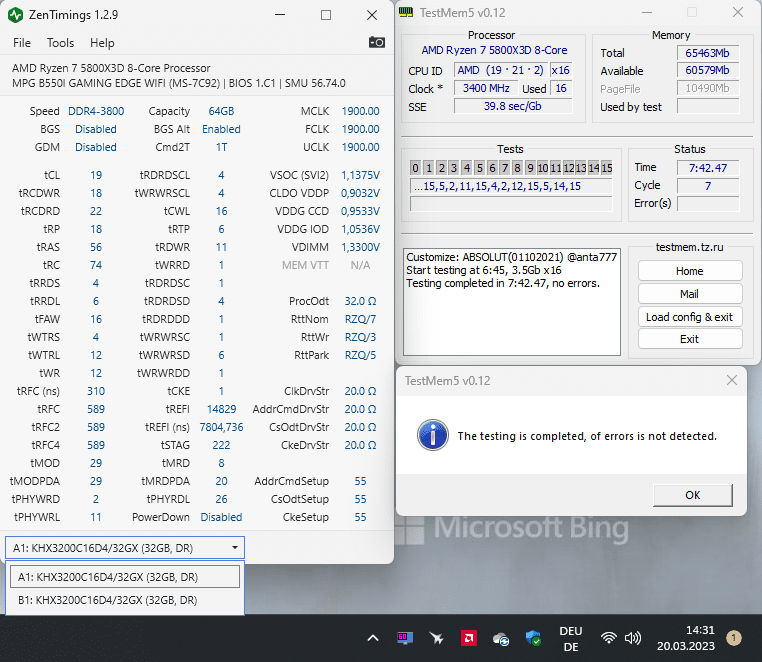Screen dimensions: 762x662
Task: Click the Available memory 60579Mb field
Action: click(708, 70)
